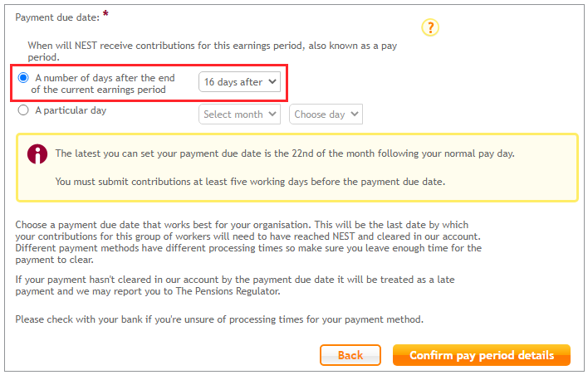
Task: Open the 'Select month' dropdown
Action: pyautogui.click(x=240, y=114)
